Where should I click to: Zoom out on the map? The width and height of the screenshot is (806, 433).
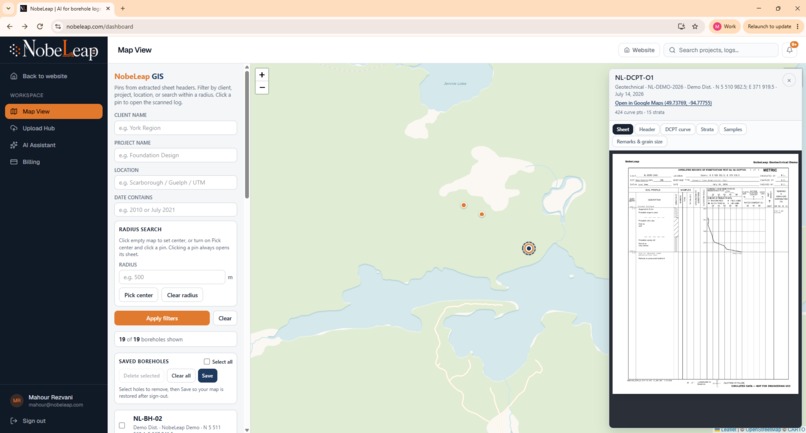point(262,87)
